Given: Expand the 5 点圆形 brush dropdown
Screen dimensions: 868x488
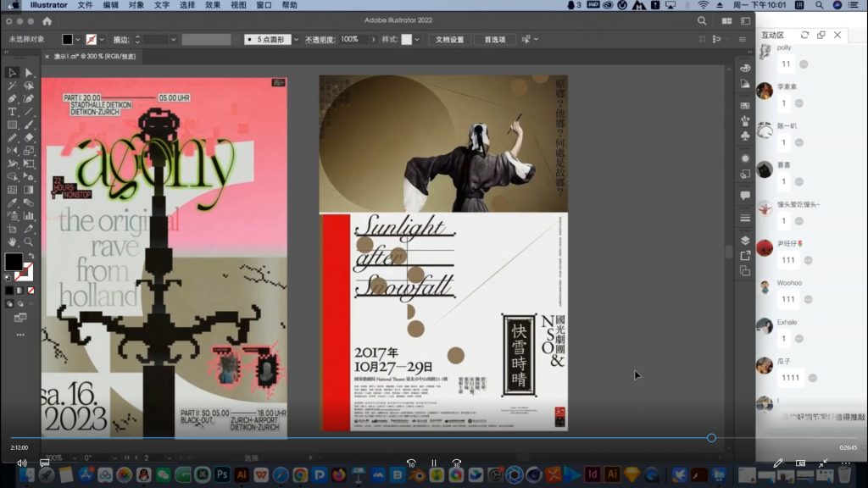Looking at the screenshot, I should (297, 39).
